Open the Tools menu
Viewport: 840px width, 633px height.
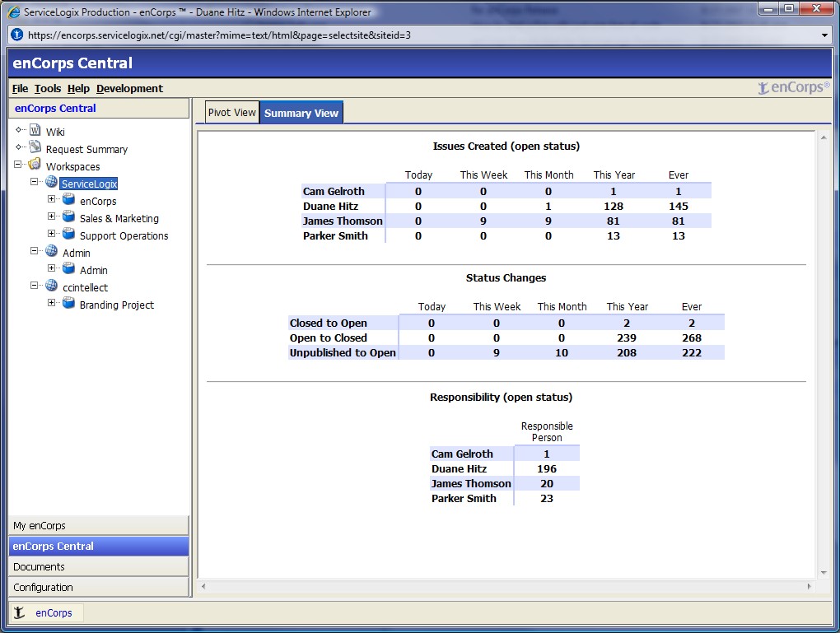tap(48, 88)
